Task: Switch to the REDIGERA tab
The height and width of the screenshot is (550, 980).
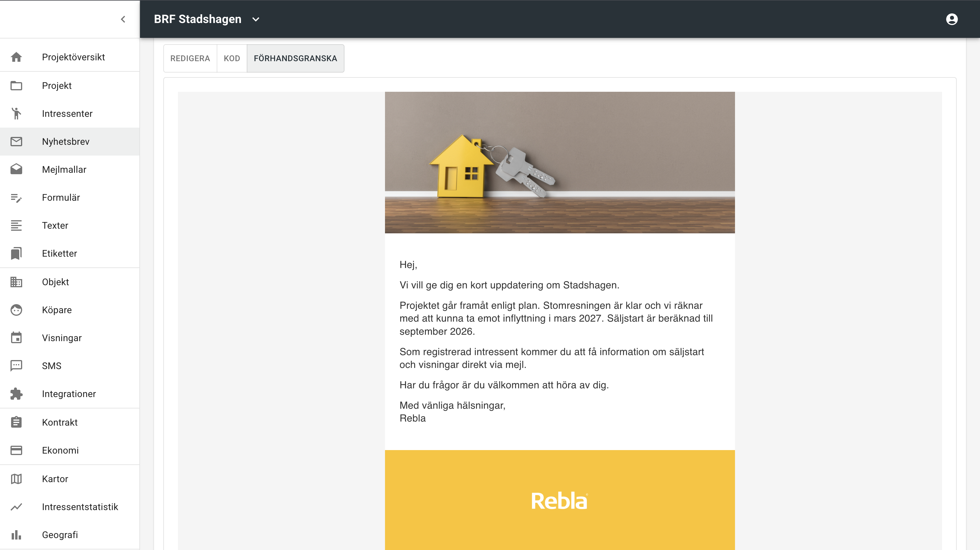Action: [190, 58]
